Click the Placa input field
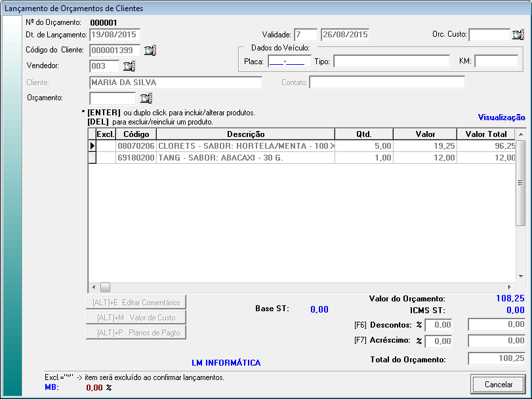Viewport: 532px width, 399px height. tap(290, 62)
